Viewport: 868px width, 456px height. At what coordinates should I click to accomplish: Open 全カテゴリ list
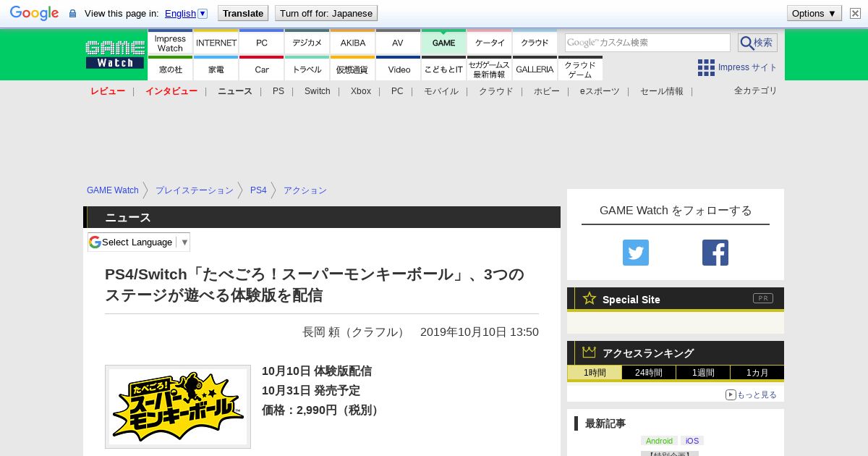click(x=756, y=90)
